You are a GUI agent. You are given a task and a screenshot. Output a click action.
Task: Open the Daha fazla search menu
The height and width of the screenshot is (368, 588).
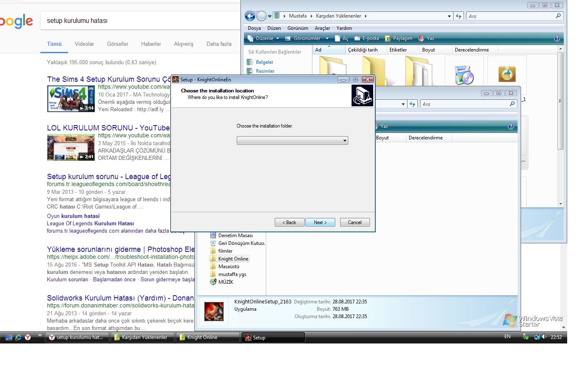[x=219, y=44]
